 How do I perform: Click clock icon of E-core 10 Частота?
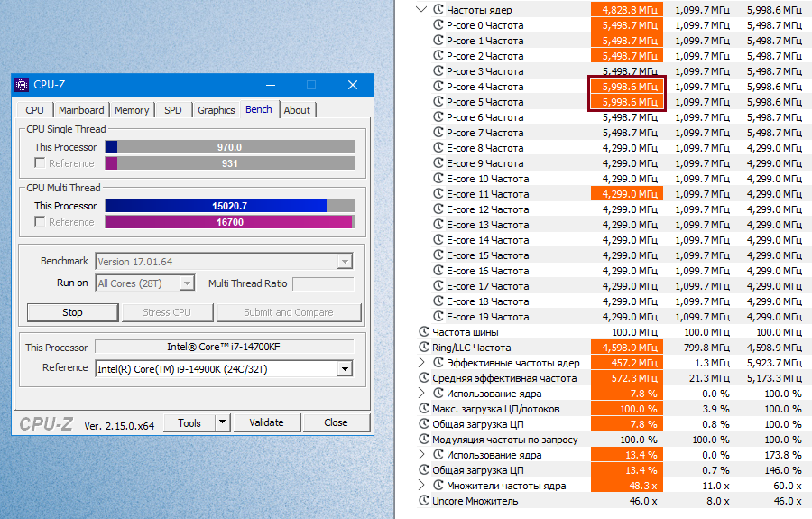click(x=438, y=178)
